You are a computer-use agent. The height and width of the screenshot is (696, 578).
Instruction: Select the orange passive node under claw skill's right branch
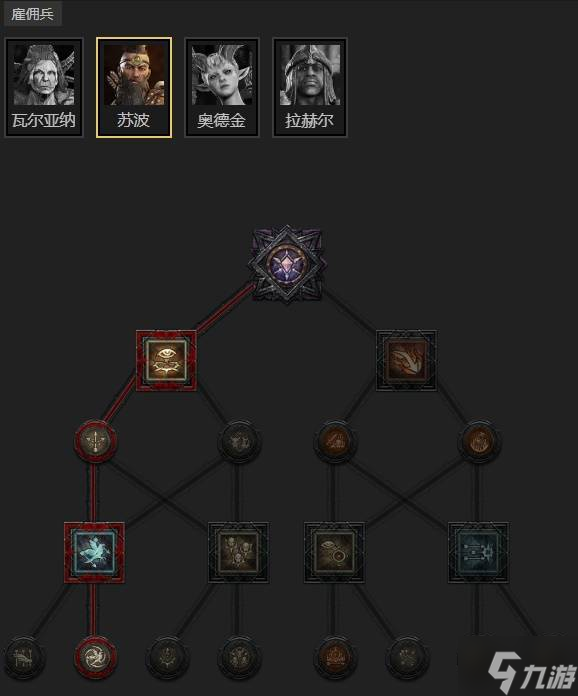pos(479,441)
